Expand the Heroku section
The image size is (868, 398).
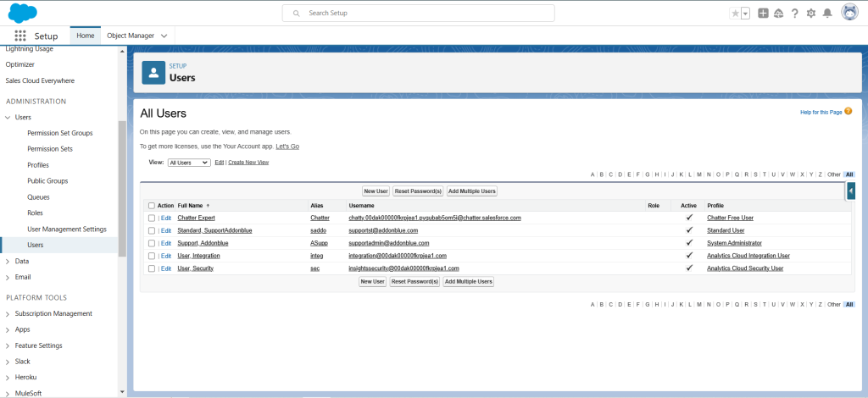click(x=7, y=378)
